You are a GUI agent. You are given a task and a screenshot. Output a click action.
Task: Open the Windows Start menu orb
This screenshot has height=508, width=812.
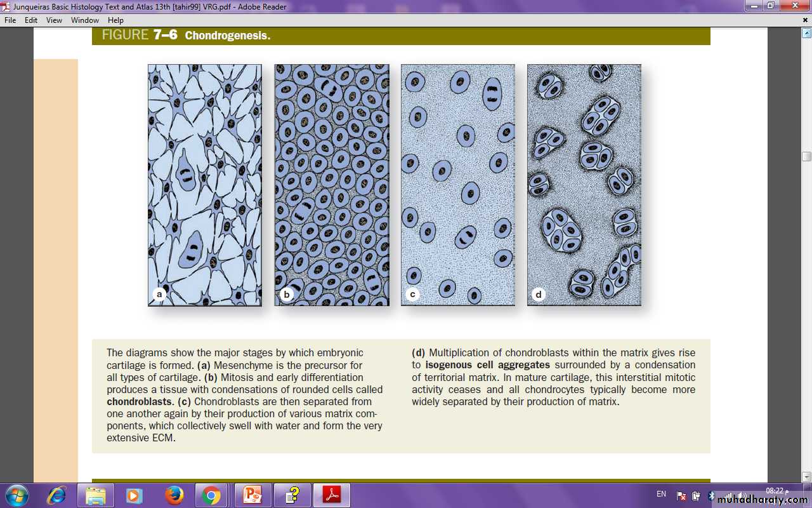[16, 495]
